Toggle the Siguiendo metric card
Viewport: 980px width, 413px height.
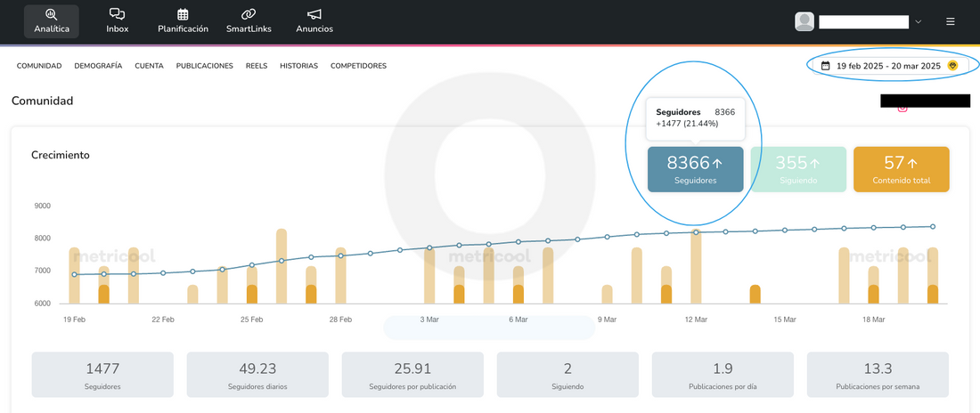797,169
